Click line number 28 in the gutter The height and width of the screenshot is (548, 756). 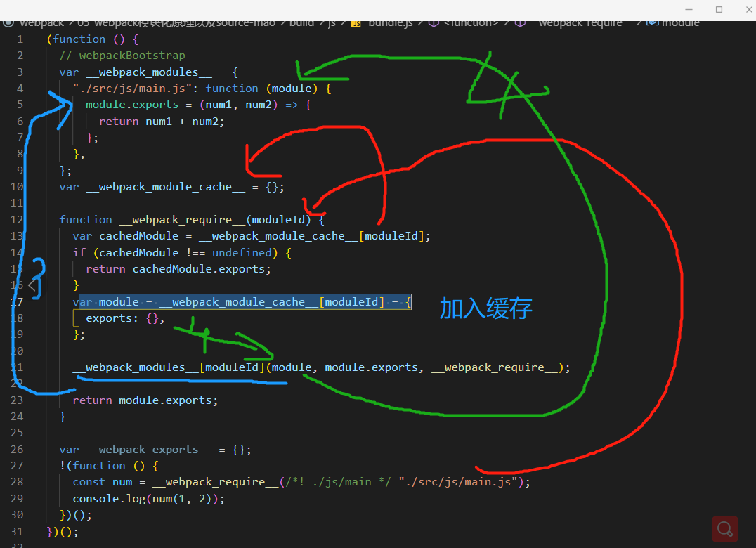pyautogui.click(x=17, y=482)
